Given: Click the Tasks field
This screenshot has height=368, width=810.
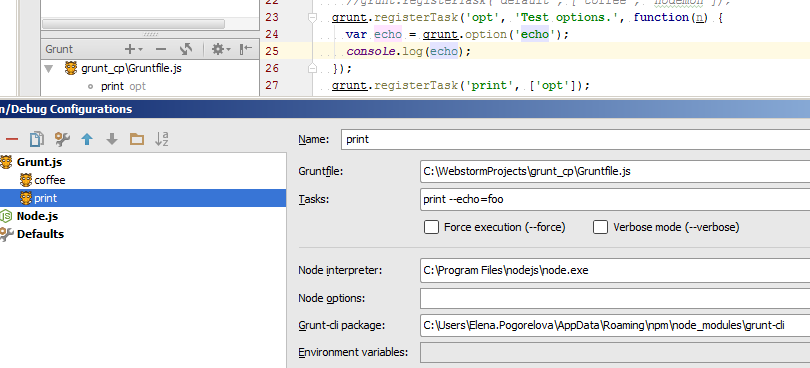Looking at the screenshot, I should point(615,200).
